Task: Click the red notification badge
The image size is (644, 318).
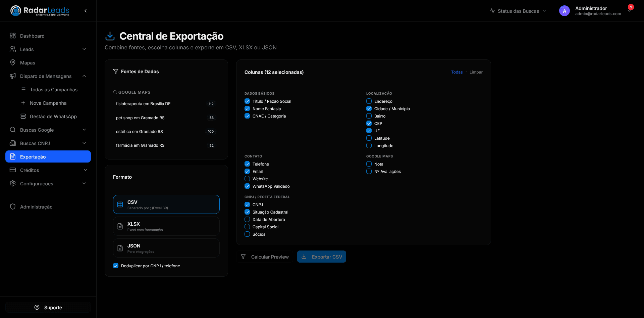Action: (x=631, y=7)
